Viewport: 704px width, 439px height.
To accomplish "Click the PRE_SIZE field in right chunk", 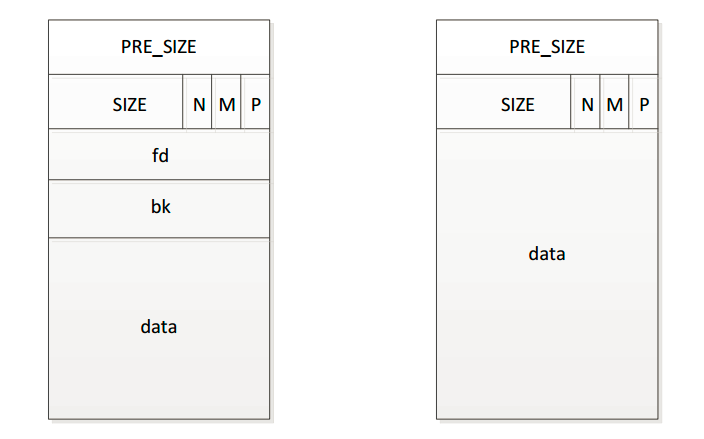I will pos(547,47).
